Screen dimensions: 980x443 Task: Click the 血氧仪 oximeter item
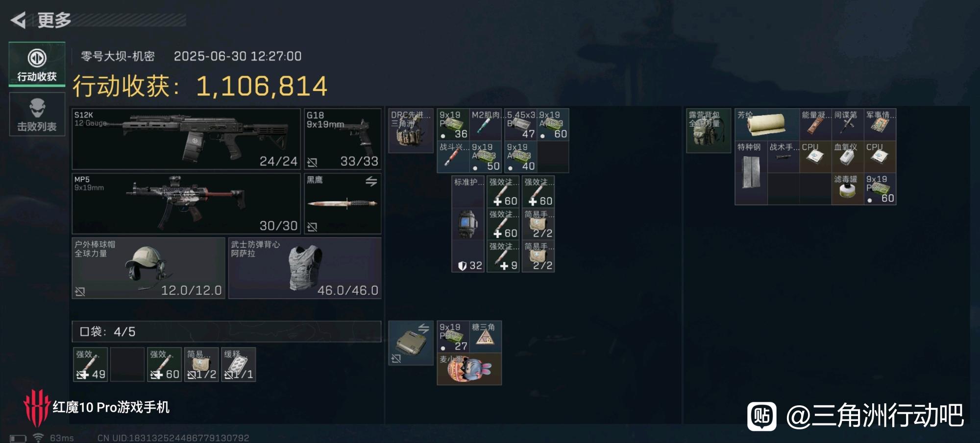[x=847, y=157]
